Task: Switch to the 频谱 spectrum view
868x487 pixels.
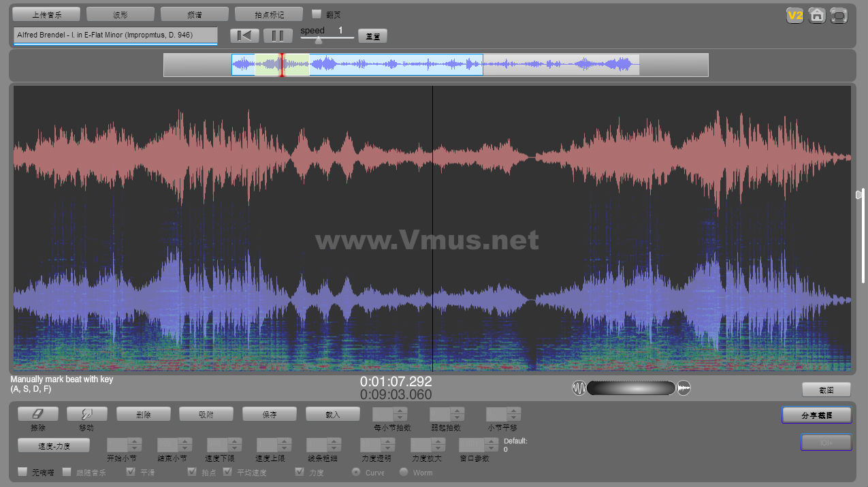Action: point(195,14)
